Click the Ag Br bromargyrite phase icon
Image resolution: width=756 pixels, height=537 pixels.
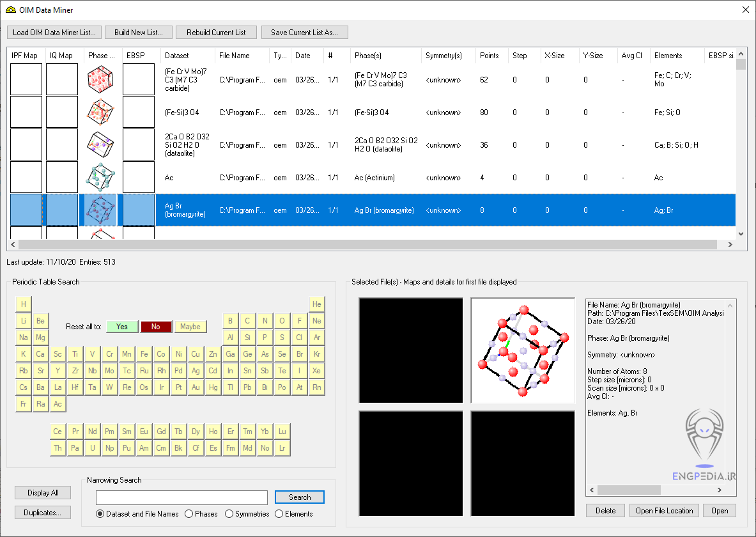(x=100, y=210)
